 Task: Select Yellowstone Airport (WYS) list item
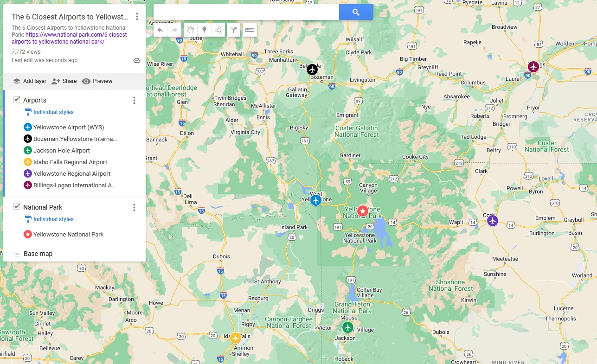(69, 127)
